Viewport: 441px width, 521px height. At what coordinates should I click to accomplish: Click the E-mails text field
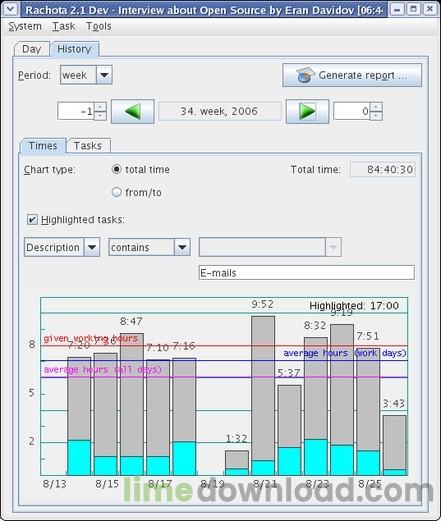307,273
